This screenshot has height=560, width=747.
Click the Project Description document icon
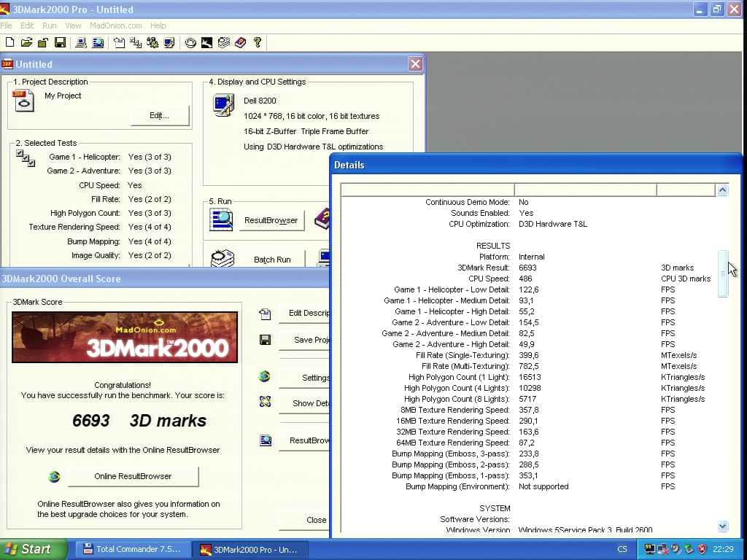(x=23, y=101)
